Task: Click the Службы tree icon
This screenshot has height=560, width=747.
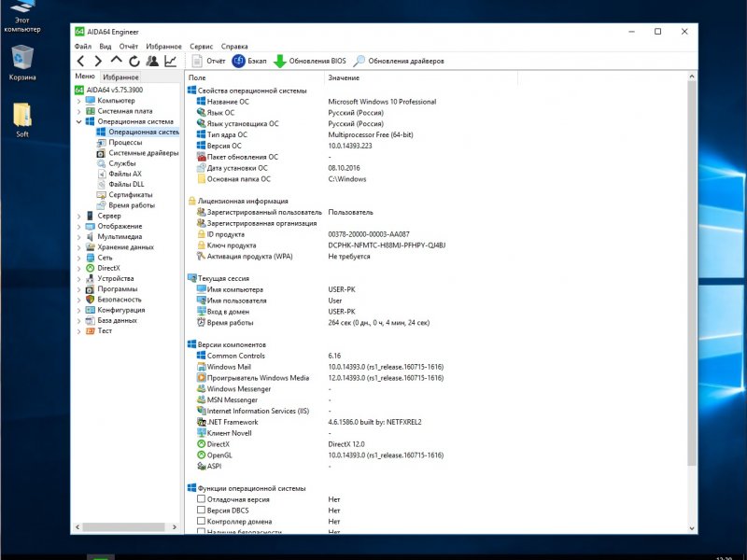Action: click(x=101, y=163)
